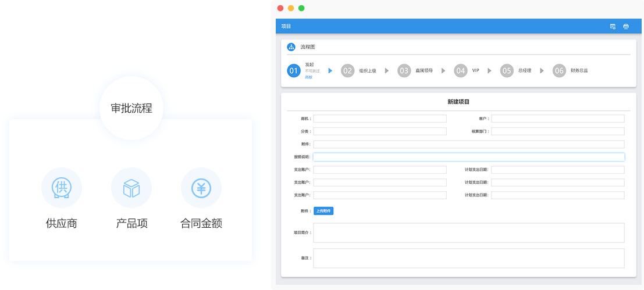Click the 审批流程 circular tab

(x=131, y=108)
